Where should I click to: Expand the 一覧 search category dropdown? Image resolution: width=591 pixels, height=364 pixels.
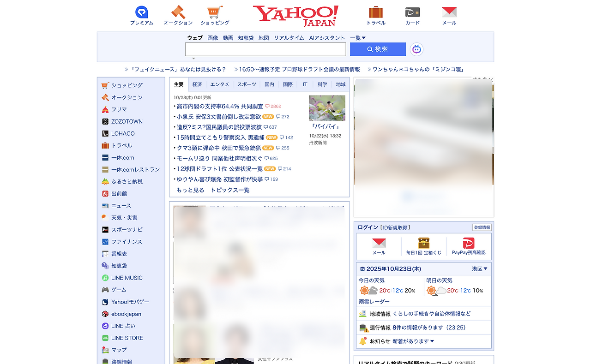point(358,38)
